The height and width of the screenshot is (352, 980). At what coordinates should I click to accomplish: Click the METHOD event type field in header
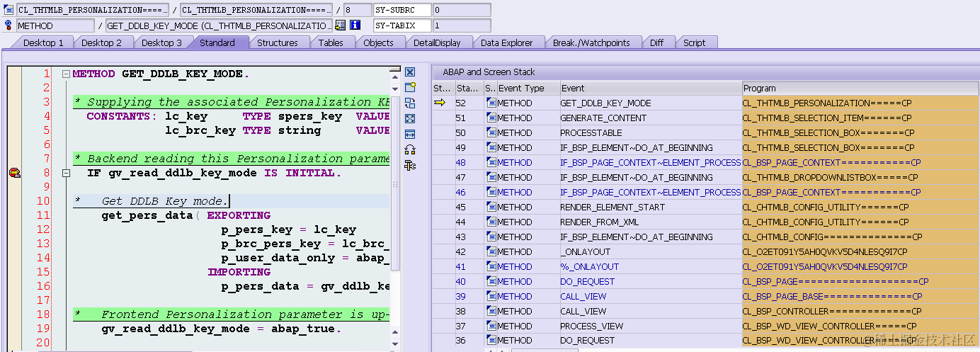coord(55,25)
